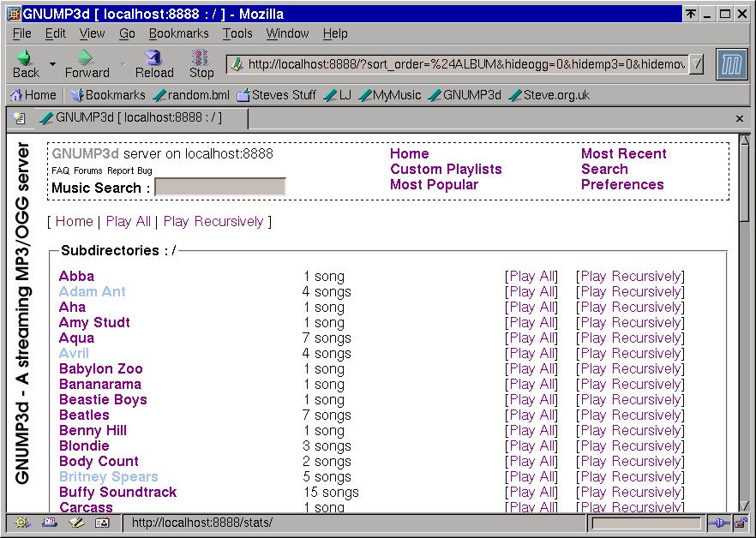Image resolution: width=756 pixels, height=538 pixels.
Task: Expand the URL bar history dropdown
Action: 696,64
